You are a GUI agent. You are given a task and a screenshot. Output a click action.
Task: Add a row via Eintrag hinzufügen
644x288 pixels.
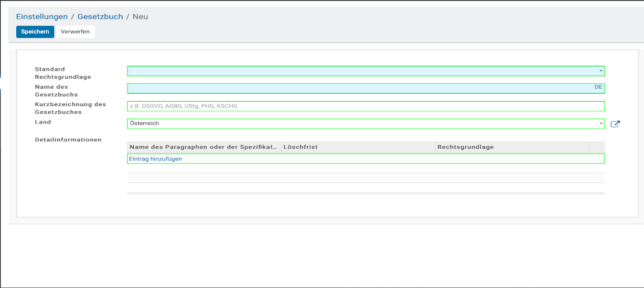coord(155,159)
